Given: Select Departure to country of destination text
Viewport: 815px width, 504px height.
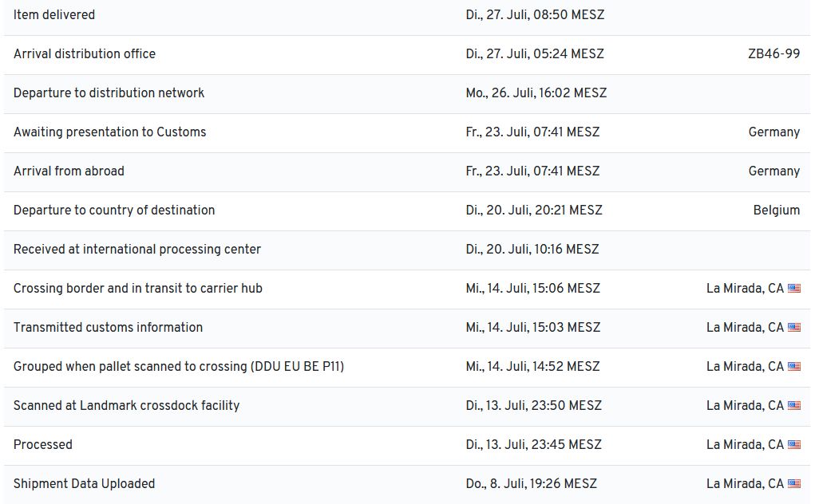Looking at the screenshot, I should (x=114, y=211).
